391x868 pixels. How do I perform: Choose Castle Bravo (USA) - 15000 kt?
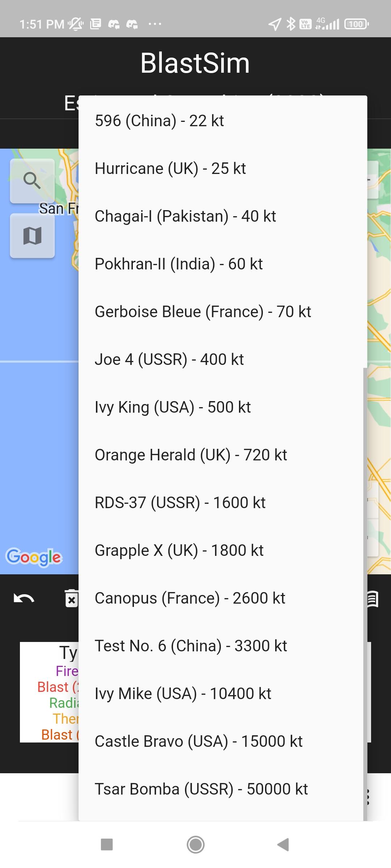[x=198, y=741]
